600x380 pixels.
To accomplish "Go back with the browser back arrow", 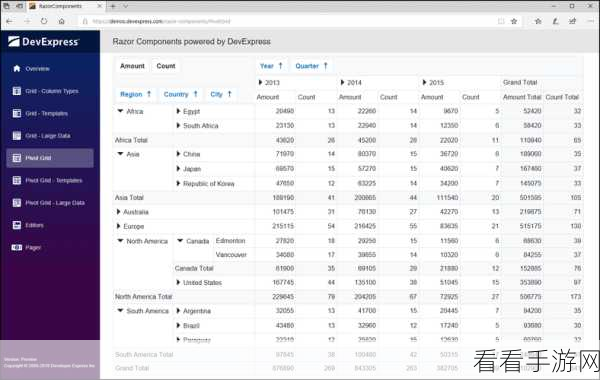I will pyautogui.click(x=10, y=21).
